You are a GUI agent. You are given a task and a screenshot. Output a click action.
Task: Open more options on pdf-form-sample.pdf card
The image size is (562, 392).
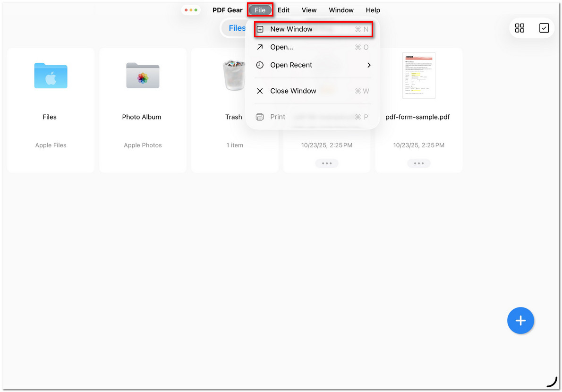[x=418, y=163]
